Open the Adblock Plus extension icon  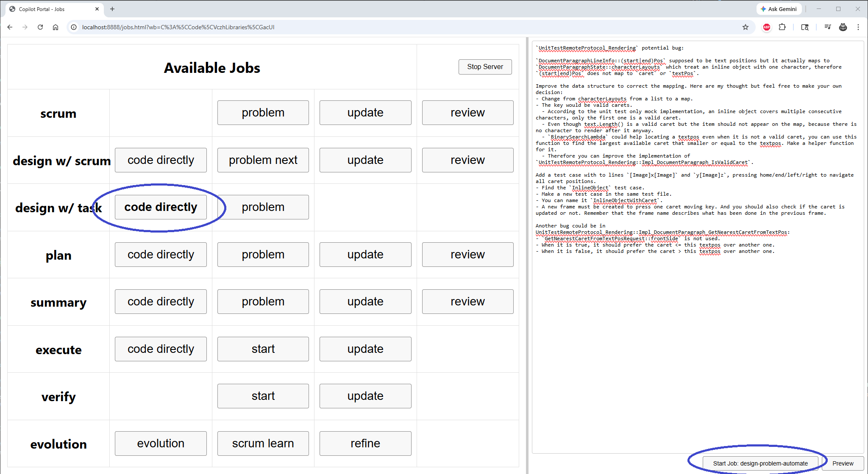coord(767,27)
